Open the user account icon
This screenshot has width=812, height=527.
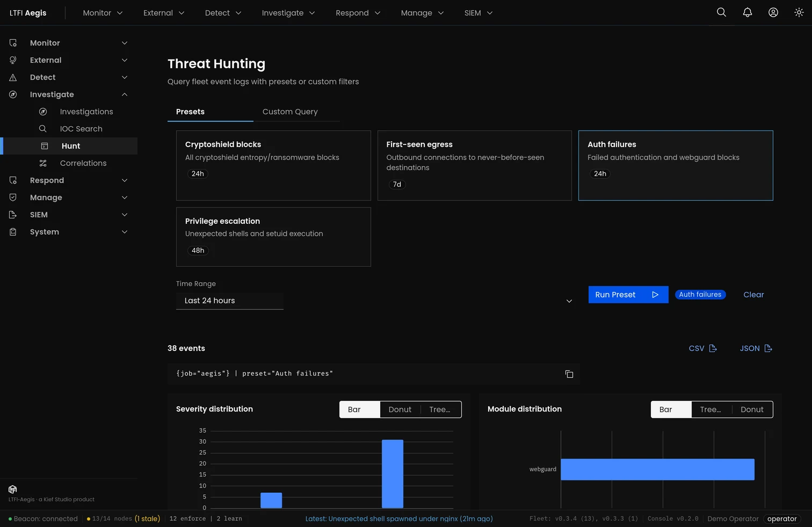[773, 12]
